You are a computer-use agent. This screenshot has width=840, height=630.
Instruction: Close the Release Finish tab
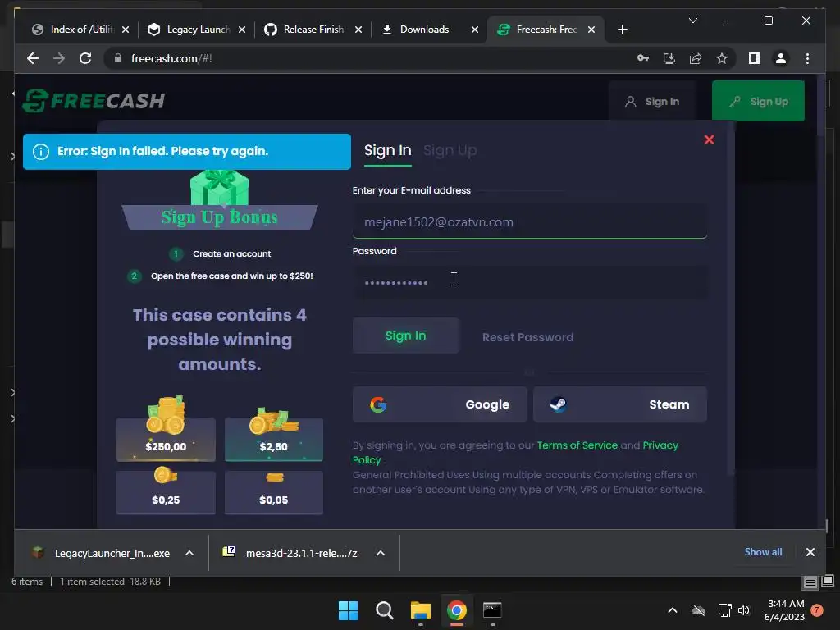(358, 30)
